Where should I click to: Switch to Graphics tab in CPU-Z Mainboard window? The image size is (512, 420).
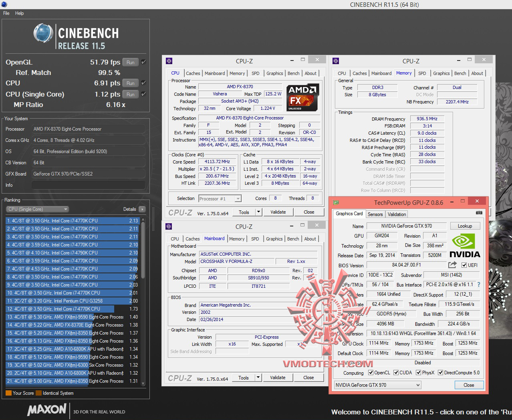274,239
